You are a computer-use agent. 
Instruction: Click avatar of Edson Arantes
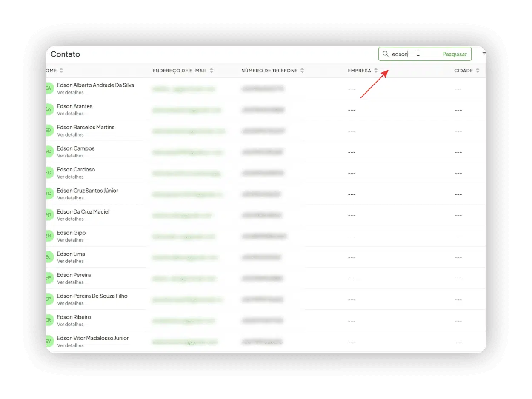pos(49,109)
